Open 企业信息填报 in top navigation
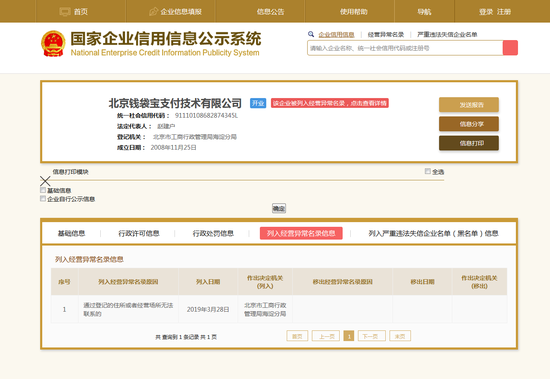This screenshot has width=550, height=379. click(175, 12)
